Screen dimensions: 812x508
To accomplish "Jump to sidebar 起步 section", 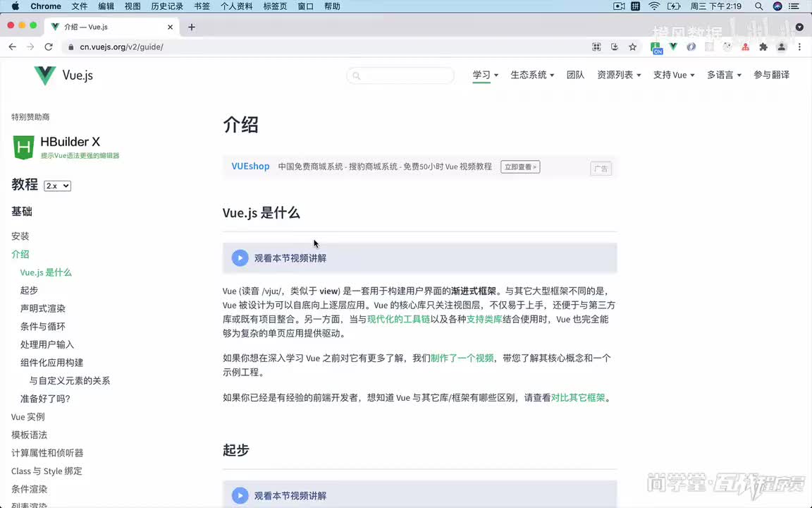I will [x=29, y=290].
